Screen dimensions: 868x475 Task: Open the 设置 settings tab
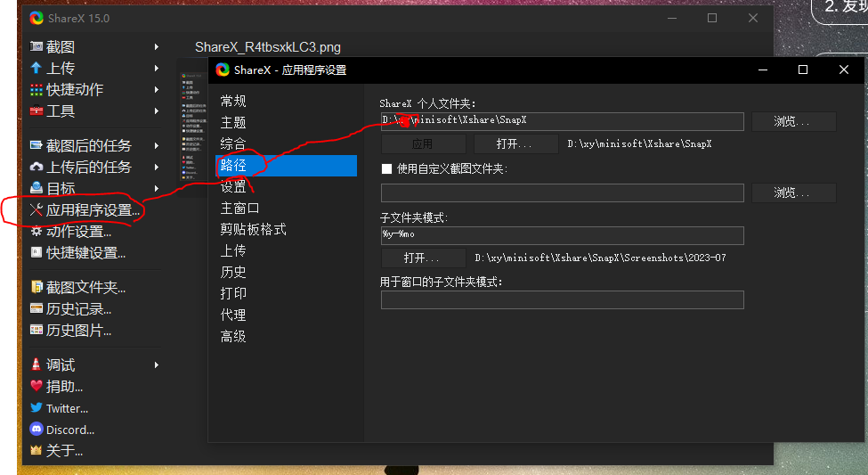click(x=286, y=187)
